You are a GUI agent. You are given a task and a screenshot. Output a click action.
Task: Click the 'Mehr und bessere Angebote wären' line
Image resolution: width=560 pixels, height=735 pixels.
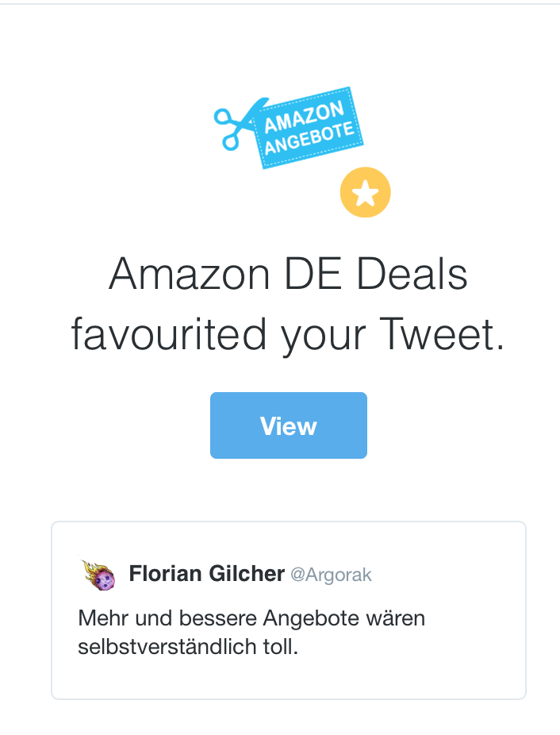pyautogui.click(x=251, y=619)
